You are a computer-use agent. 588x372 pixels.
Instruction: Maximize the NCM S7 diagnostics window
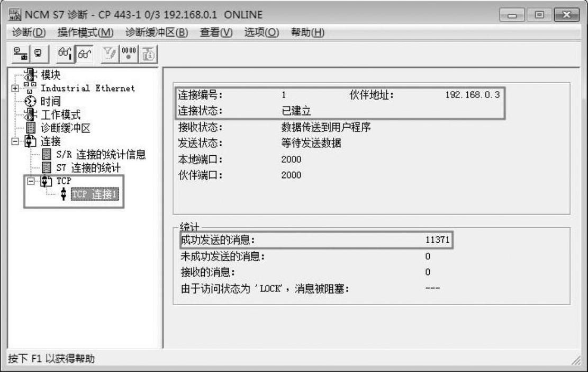tap(539, 15)
